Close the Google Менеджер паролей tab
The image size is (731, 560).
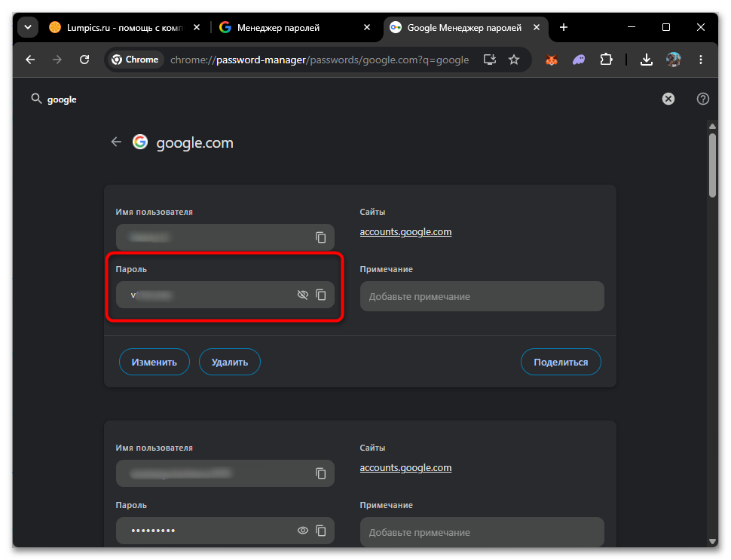click(537, 28)
